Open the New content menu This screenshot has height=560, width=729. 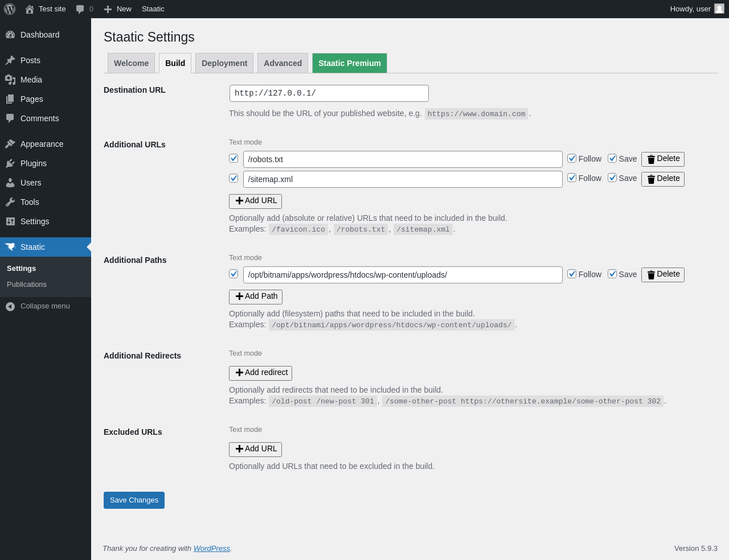click(x=118, y=9)
